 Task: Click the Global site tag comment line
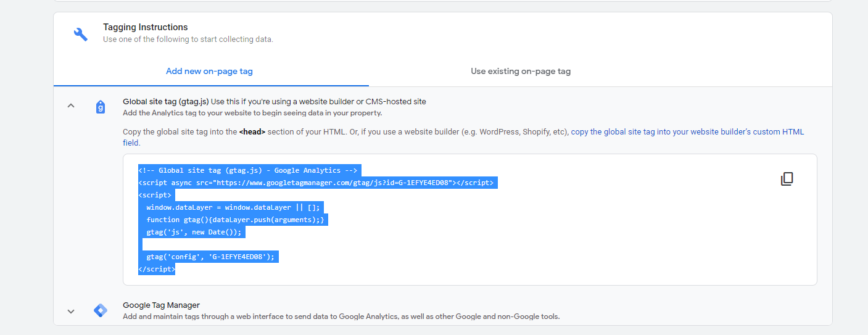point(248,170)
